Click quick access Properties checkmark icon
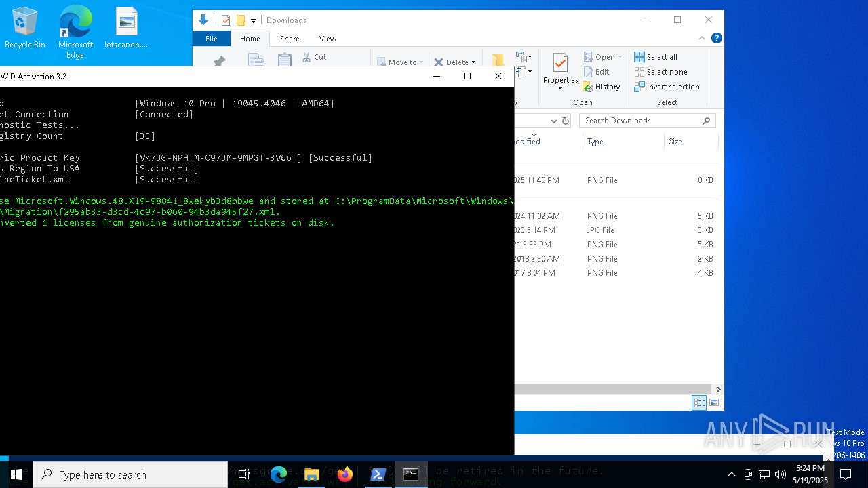 226,20
